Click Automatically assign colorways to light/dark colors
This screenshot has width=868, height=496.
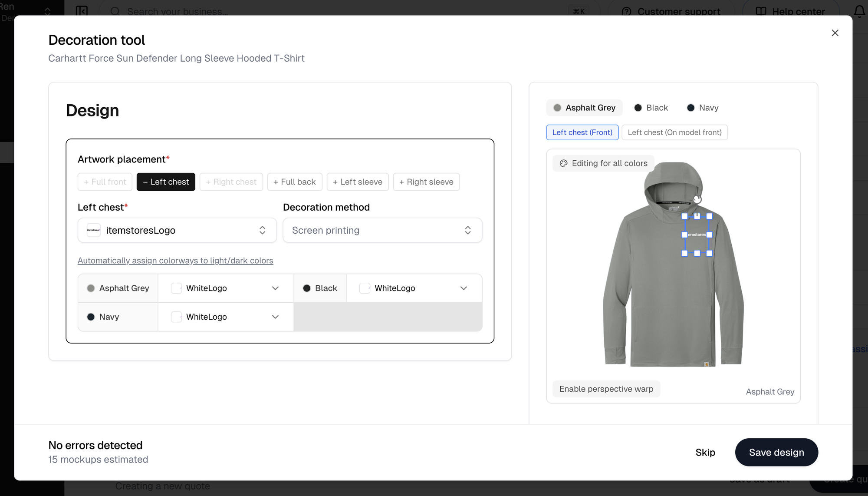175,261
